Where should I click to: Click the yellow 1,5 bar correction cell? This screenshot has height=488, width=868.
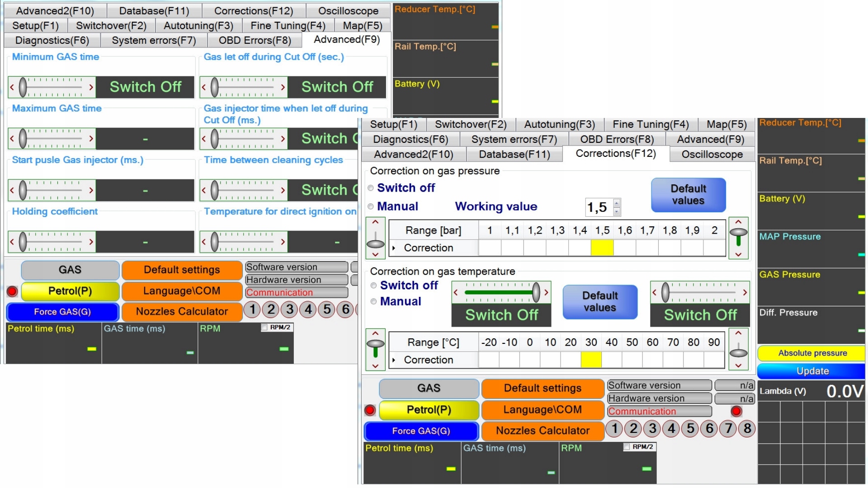(x=602, y=248)
